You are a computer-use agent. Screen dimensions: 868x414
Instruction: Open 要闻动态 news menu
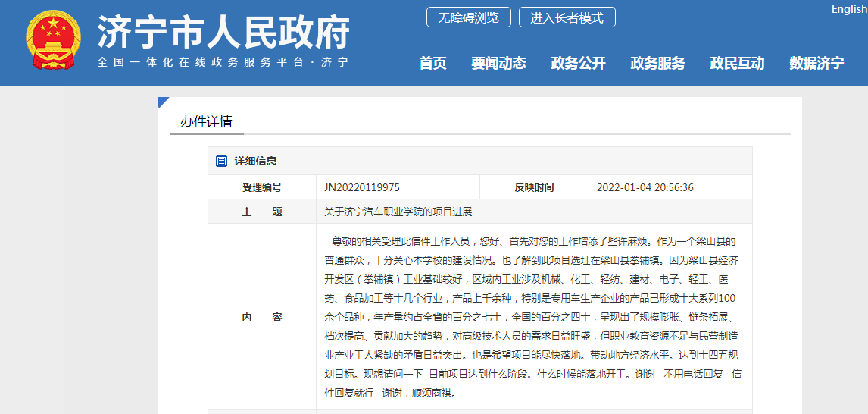click(x=498, y=63)
